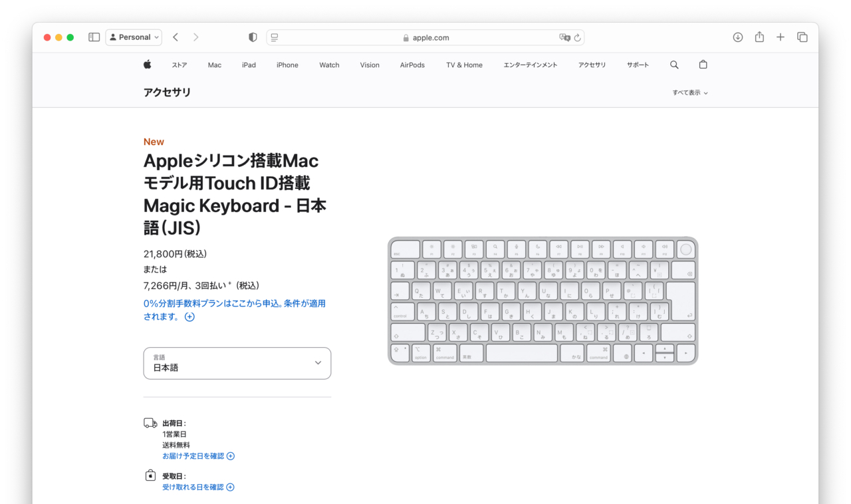851x504 pixels.
Task: Open the translate page icon
Action: (564, 37)
